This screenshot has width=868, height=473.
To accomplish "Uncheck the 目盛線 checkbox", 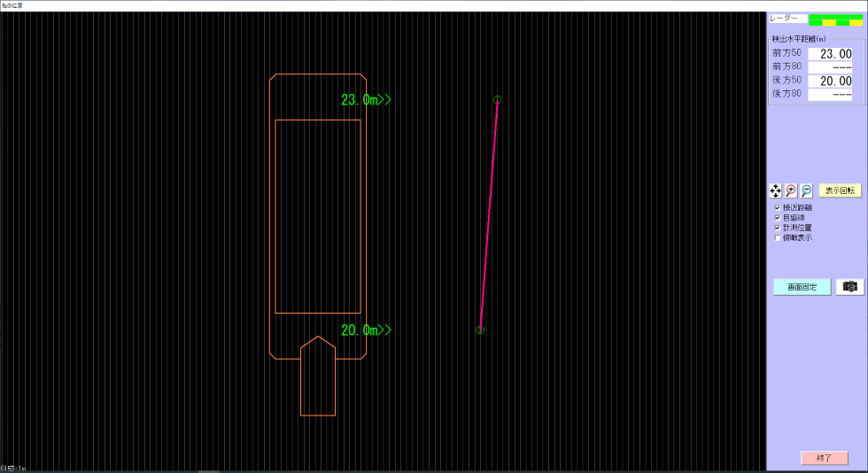I will 778,218.
